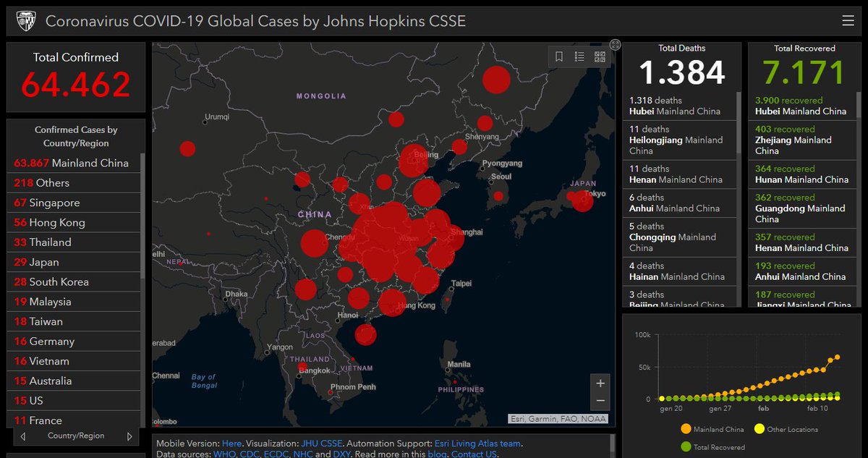Select Germany in the country list
The width and height of the screenshot is (868, 458).
pyautogui.click(x=74, y=342)
